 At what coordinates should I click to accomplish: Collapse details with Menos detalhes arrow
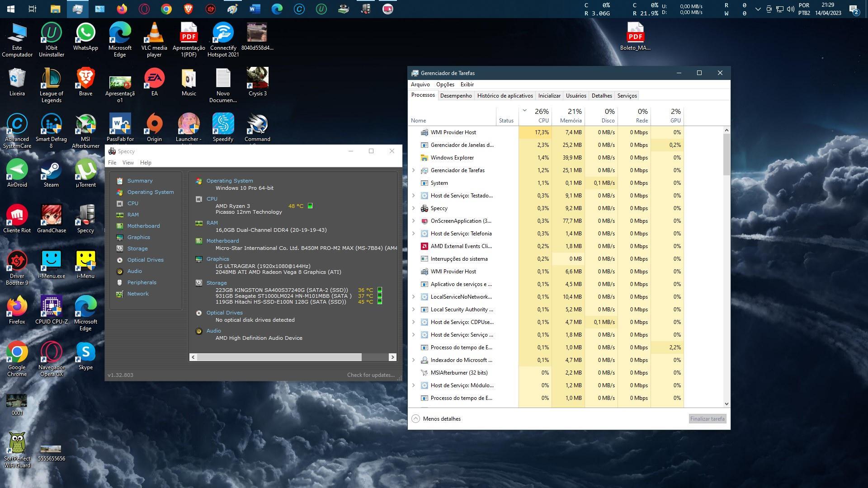[415, 419]
